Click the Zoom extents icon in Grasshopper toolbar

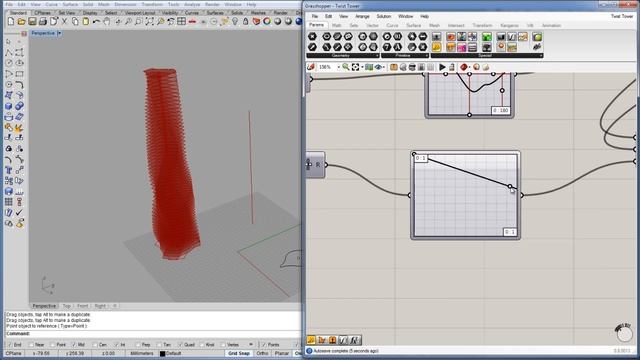[x=356, y=67]
